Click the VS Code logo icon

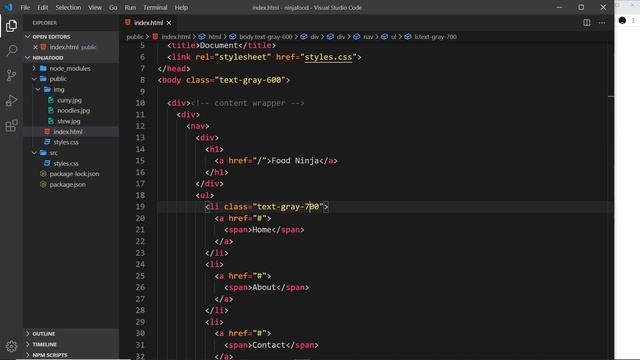8,7
